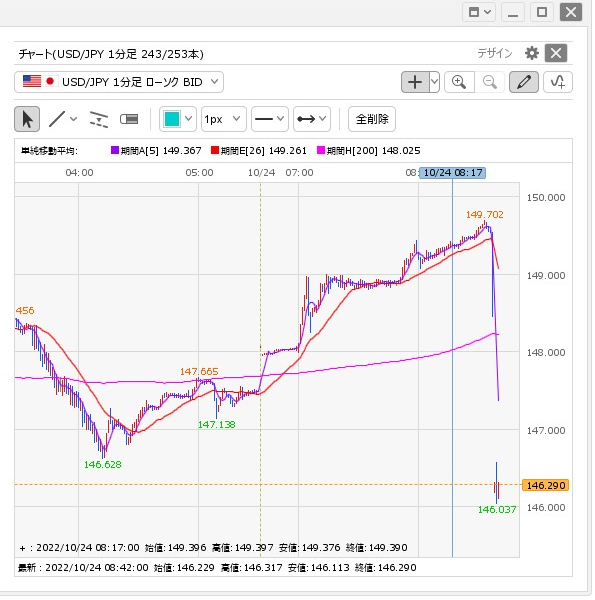Click the cyan line color swatch
This screenshot has height=600, width=595.
[172, 119]
